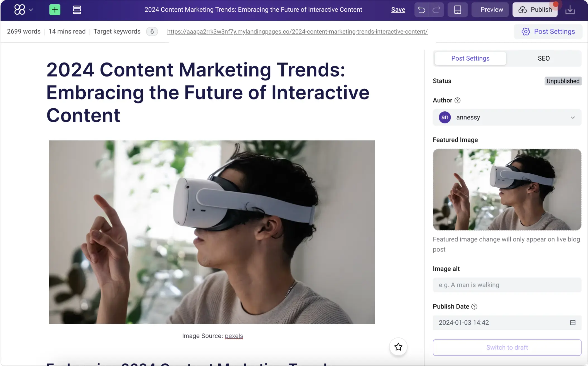This screenshot has height=366, width=588.
Task: Open the pexels image source link
Action: point(234,336)
